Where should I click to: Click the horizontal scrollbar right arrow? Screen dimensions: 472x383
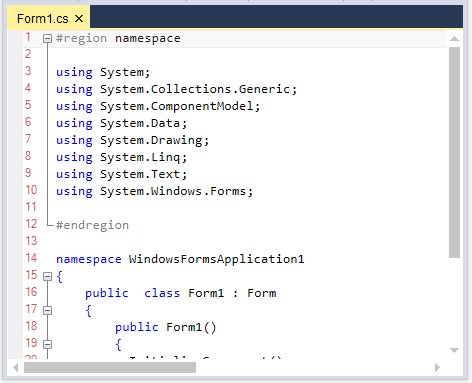click(437, 368)
